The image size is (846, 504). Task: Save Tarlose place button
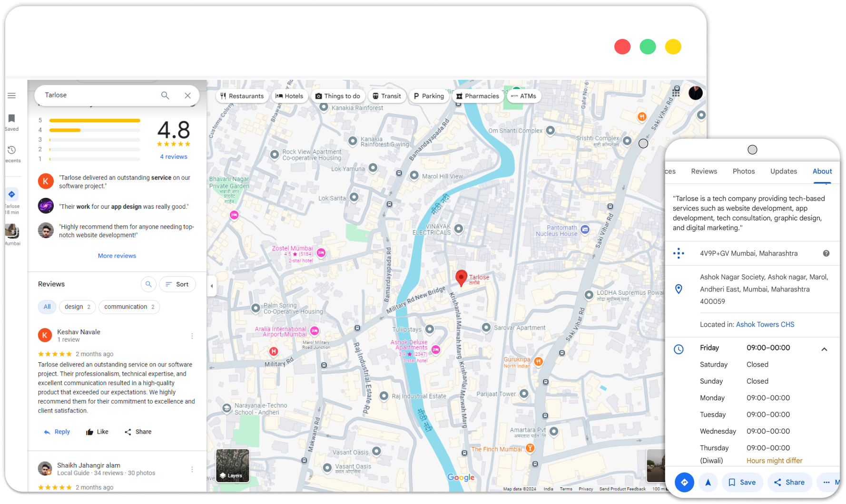[x=742, y=482]
